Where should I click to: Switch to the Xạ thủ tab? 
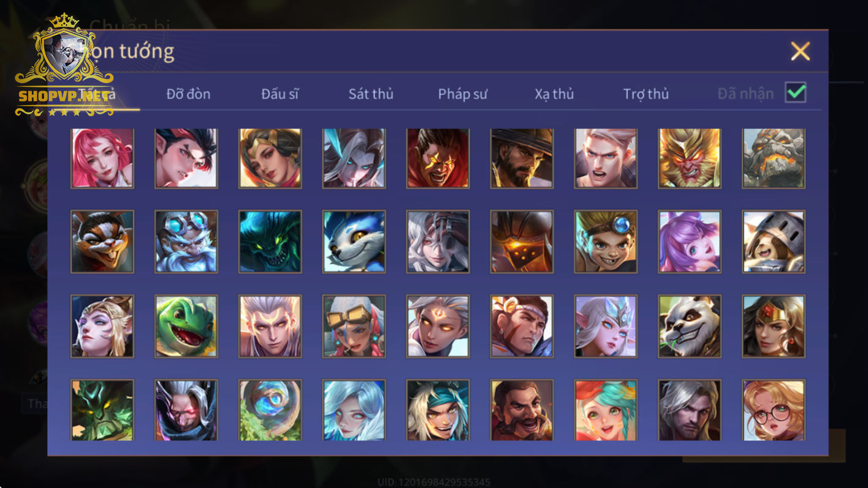point(554,94)
